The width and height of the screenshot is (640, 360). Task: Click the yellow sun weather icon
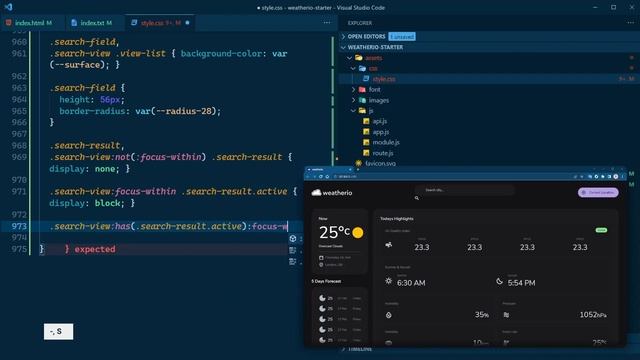tap(358, 233)
